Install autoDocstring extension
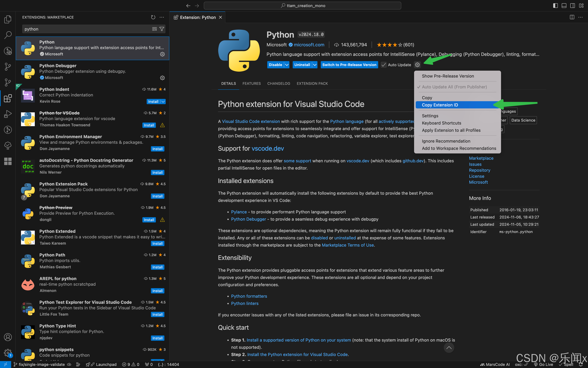The image size is (588, 368). (x=157, y=172)
